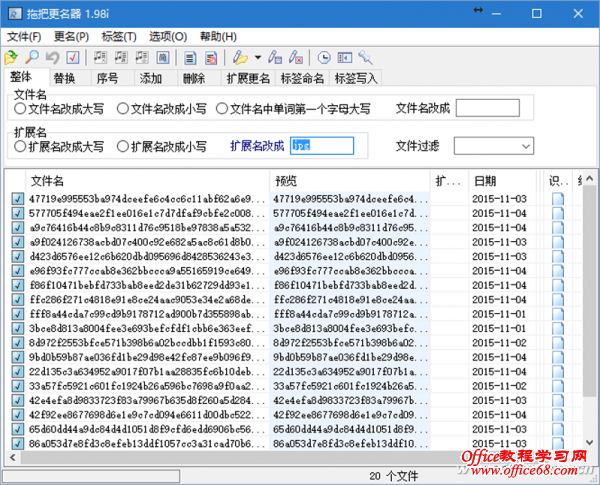
Task: Click the vertical scrollbar down arrow
Action: coord(590,442)
